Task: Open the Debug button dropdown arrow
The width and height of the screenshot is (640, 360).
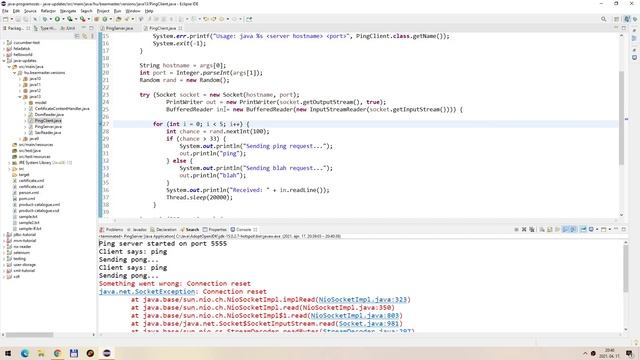Action: click(x=51, y=19)
